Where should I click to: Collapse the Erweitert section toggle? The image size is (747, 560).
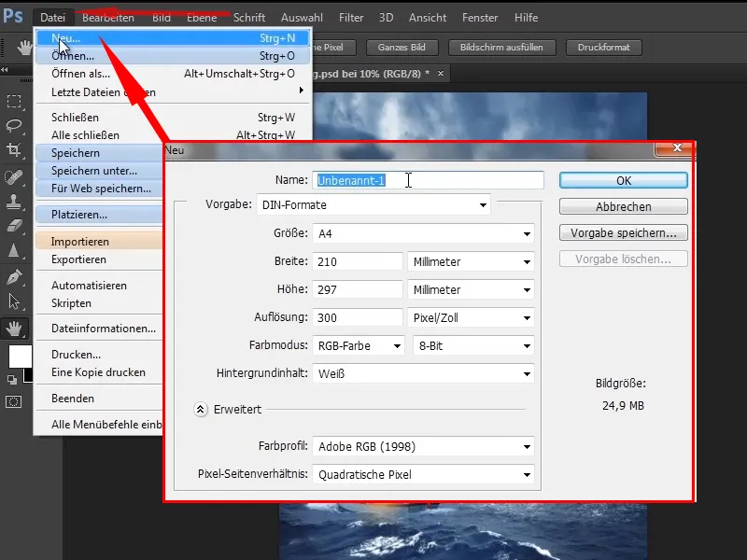(201, 409)
